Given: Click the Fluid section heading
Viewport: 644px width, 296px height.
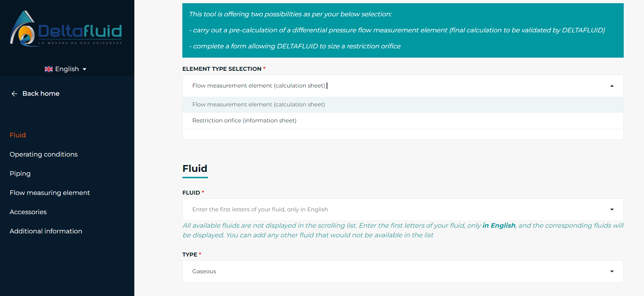Looking at the screenshot, I should [195, 169].
